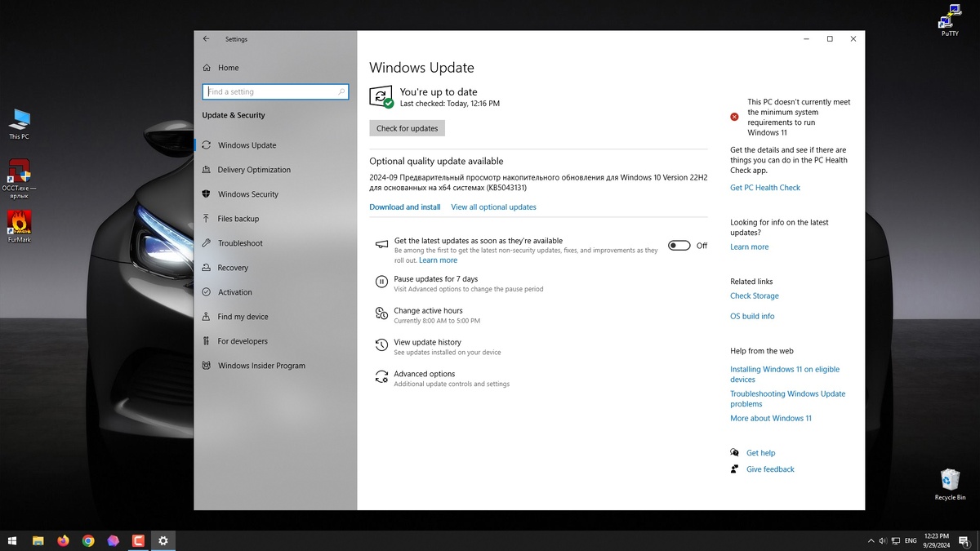Click the Recovery icon in the sidebar
The height and width of the screenshot is (551, 980).
pyautogui.click(x=207, y=268)
